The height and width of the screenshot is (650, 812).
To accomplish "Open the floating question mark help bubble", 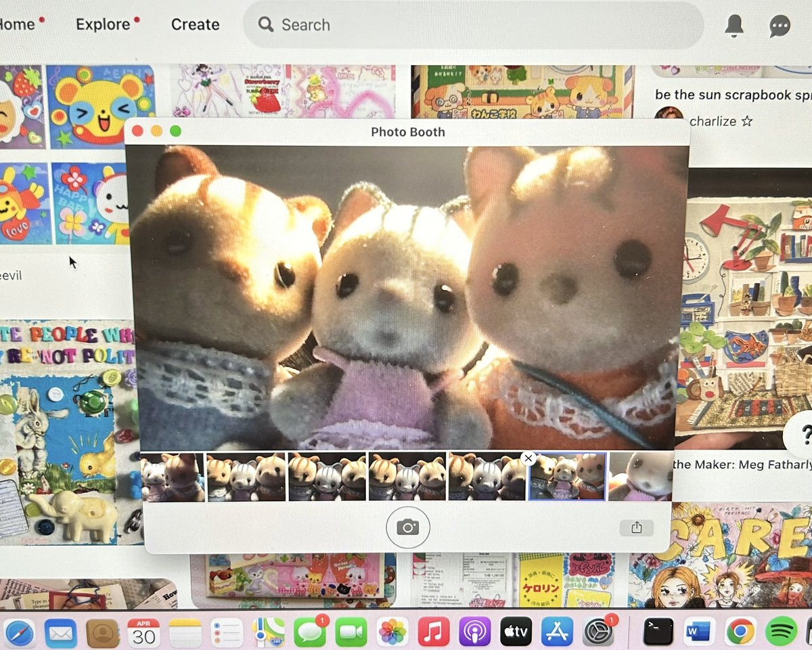I will pyautogui.click(x=805, y=435).
